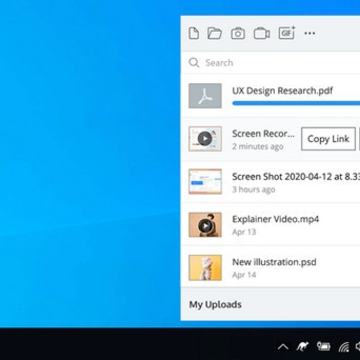The height and width of the screenshot is (360, 360).
Task: Open the Wi-Fi network tray icon
Action: [x=344, y=347]
